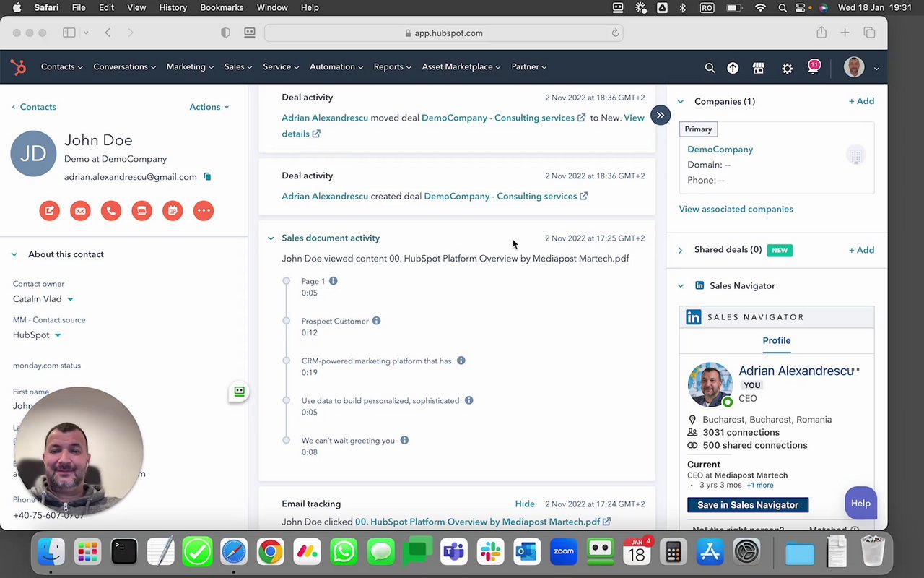Click View associated companies link
924x578 pixels.
click(736, 210)
